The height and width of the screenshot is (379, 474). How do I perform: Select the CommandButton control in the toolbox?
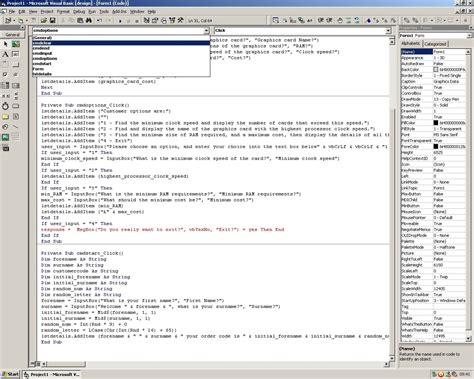16,65
